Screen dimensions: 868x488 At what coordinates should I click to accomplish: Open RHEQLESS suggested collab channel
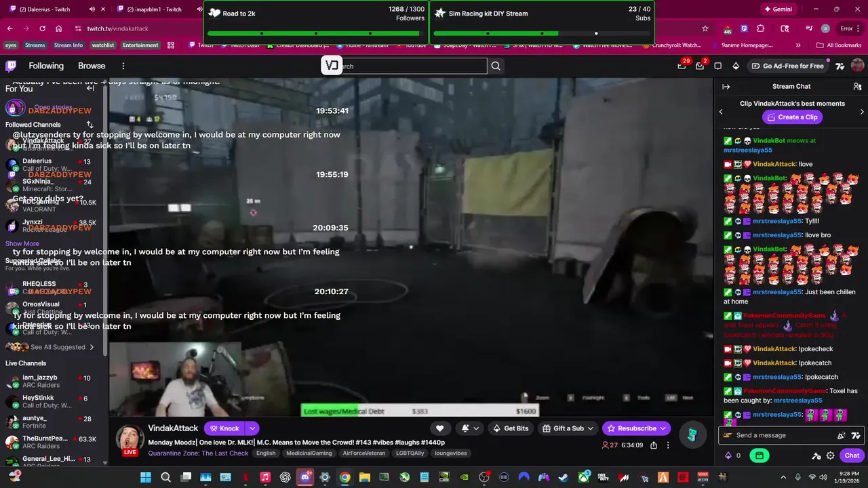52,288
